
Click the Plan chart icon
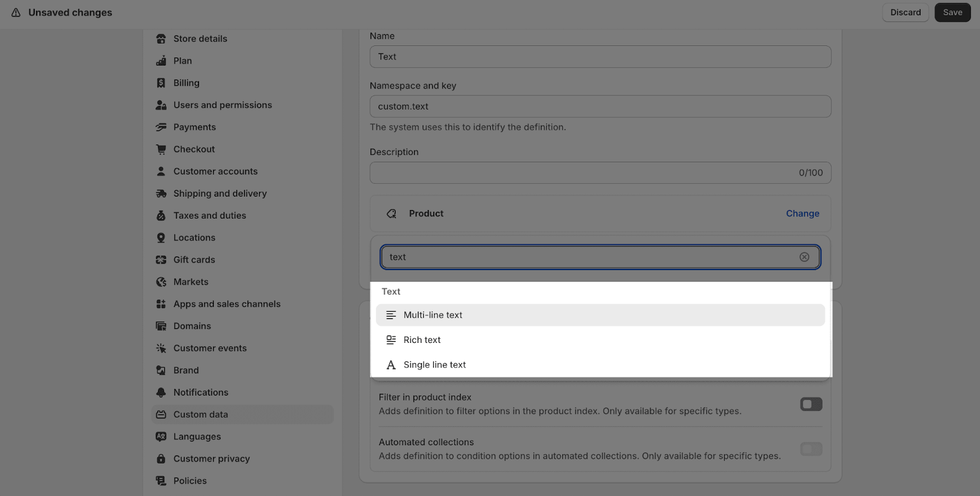click(x=161, y=61)
